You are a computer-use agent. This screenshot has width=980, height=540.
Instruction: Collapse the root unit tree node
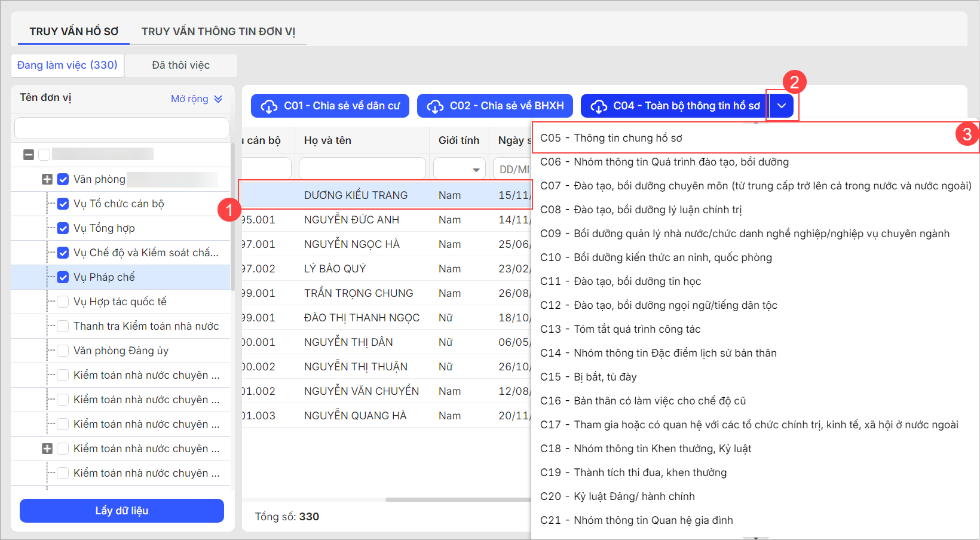29,155
